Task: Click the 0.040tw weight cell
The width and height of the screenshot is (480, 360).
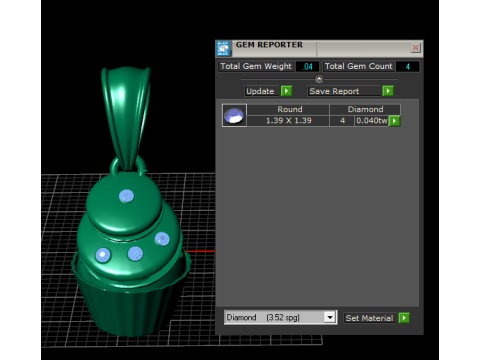Action: [371, 121]
